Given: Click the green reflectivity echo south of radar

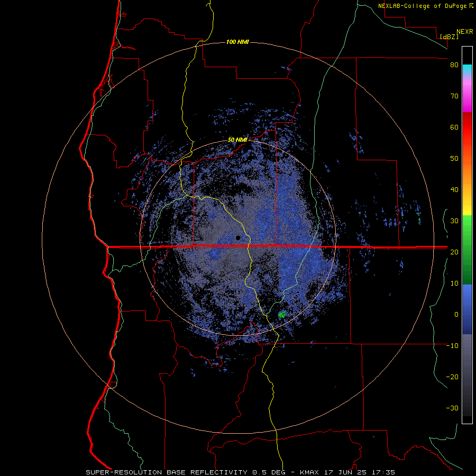Looking at the screenshot, I should tap(282, 315).
